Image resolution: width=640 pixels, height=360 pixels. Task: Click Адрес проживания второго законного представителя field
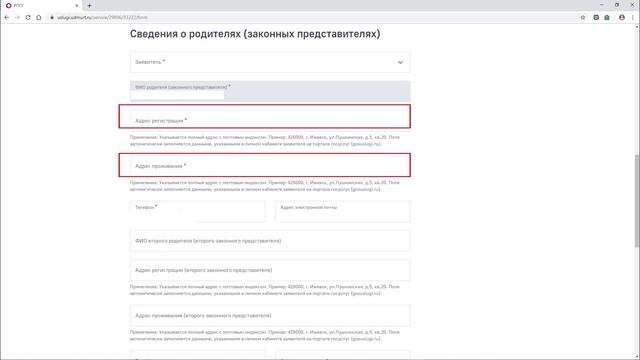270,316
